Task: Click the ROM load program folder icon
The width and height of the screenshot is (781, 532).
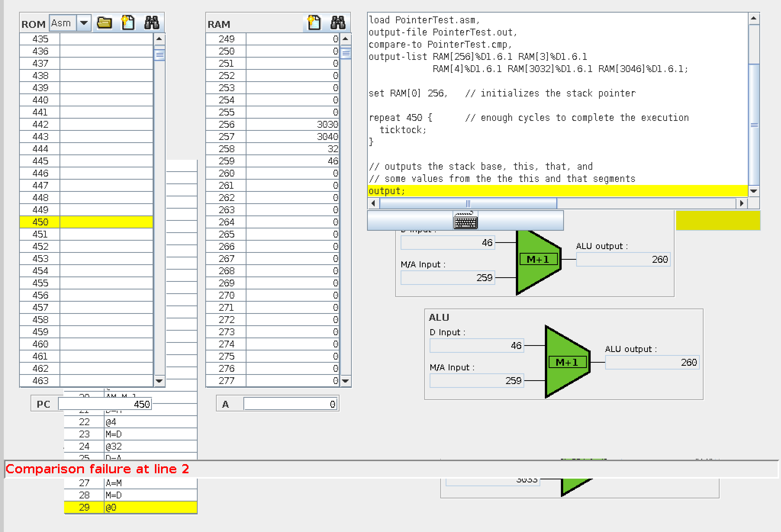Action: point(104,23)
